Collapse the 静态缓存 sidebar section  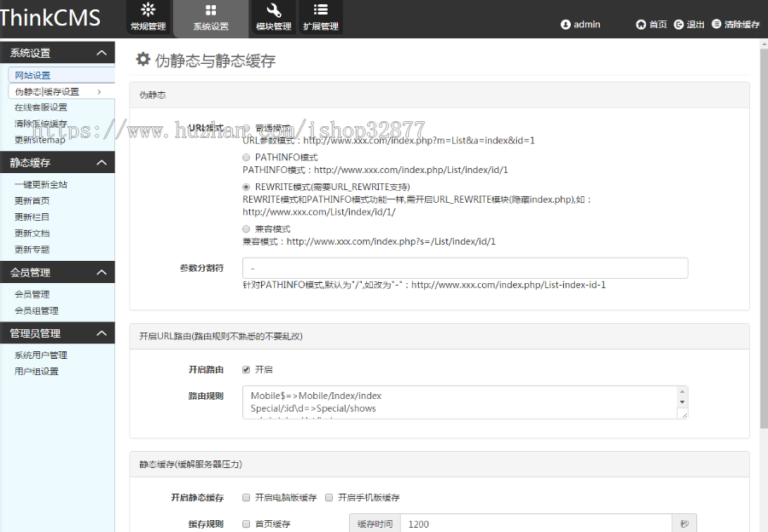102,163
